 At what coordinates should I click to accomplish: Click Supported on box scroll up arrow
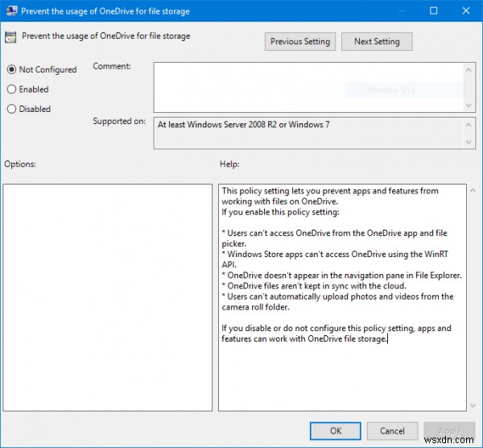click(x=469, y=125)
